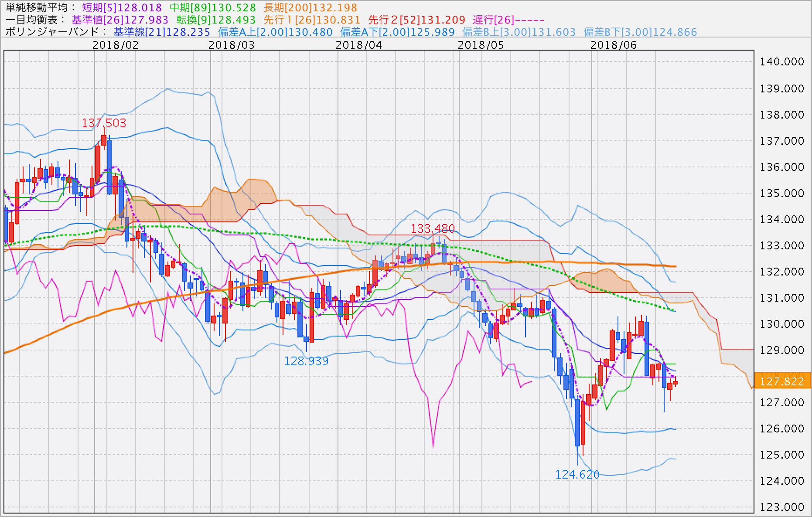This screenshot has width=812, height=517.
Task: Click the Bollinger 基準線[21] legend entry
Action: [x=162, y=32]
